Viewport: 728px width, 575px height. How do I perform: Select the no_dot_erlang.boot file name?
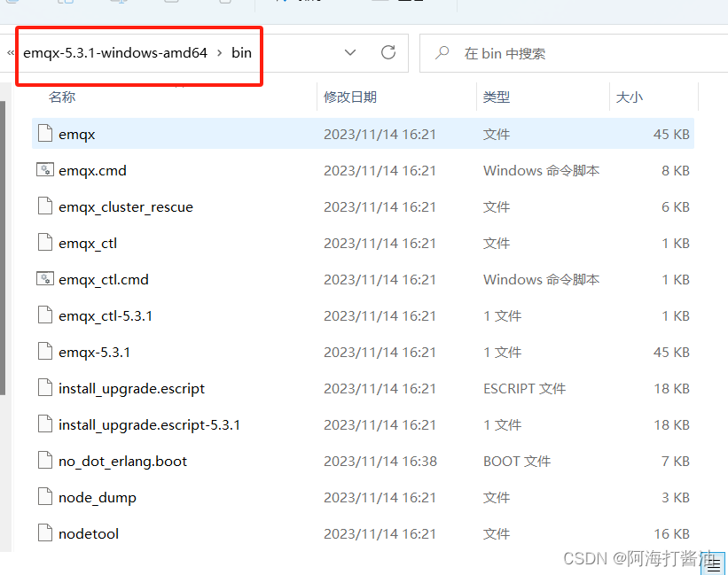point(122,462)
